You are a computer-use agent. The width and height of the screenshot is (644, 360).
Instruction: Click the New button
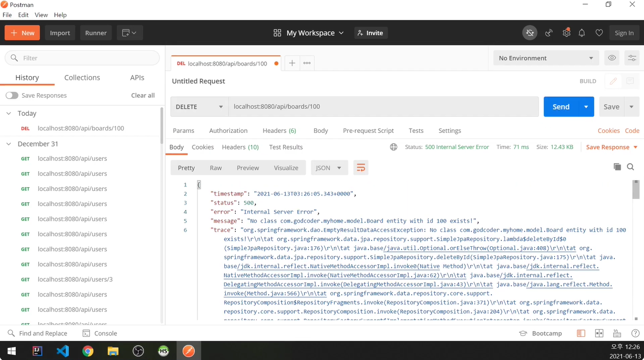point(22,33)
